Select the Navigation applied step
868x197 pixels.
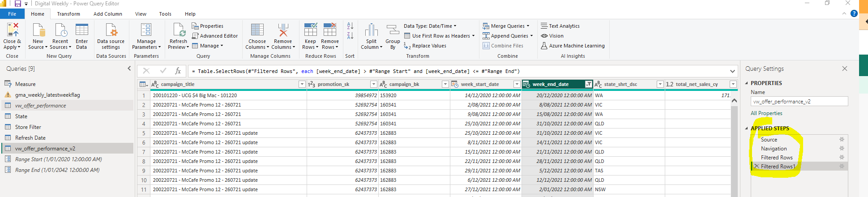point(799,148)
